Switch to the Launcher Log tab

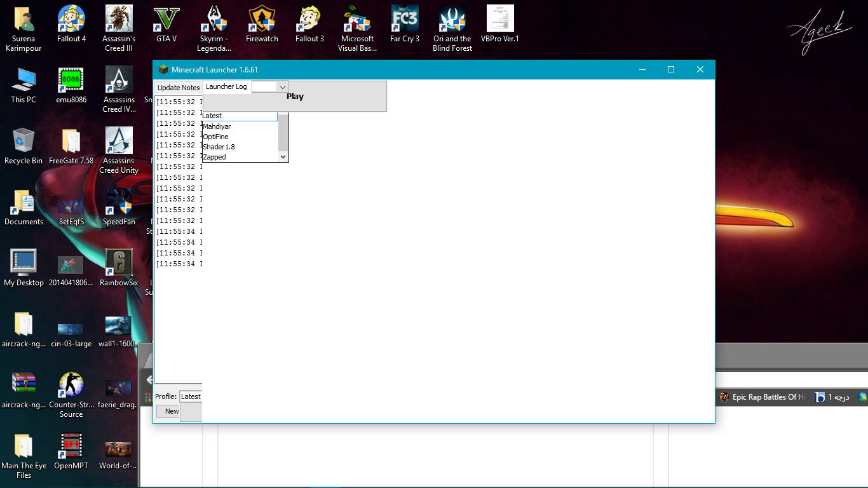pyautogui.click(x=226, y=86)
